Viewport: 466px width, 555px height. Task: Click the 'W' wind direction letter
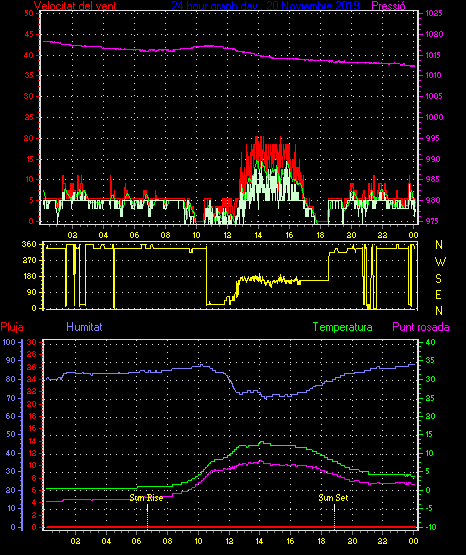440,262
